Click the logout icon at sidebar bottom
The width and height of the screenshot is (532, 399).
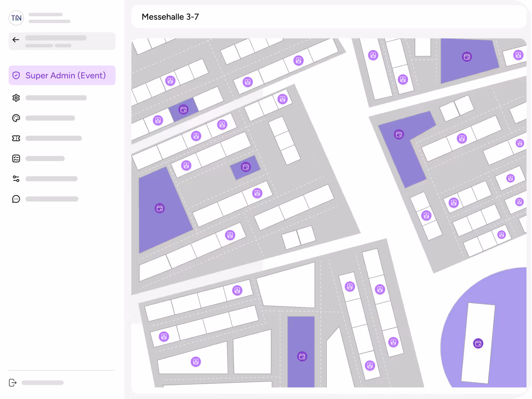(13, 383)
